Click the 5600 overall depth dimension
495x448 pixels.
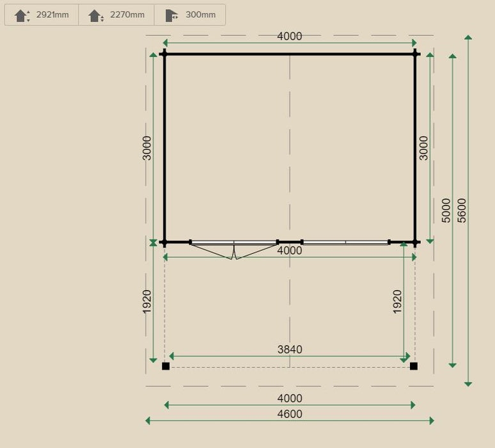tap(462, 210)
